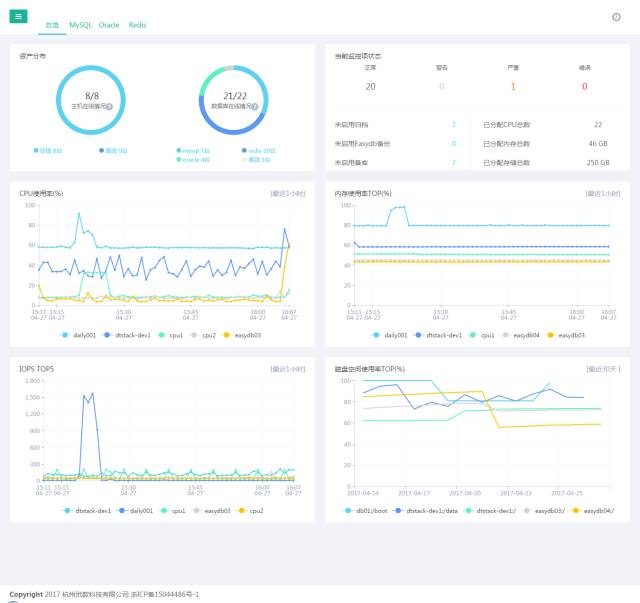640x603 pixels.
Task: Open the green hamburger menu button
Action: pyautogui.click(x=18, y=16)
